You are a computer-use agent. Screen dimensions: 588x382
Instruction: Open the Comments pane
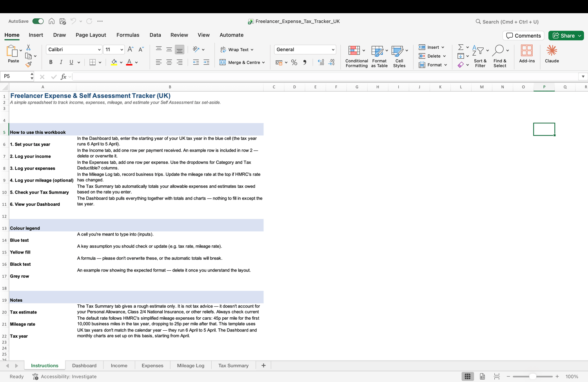pyautogui.click(x=523, y=36)
